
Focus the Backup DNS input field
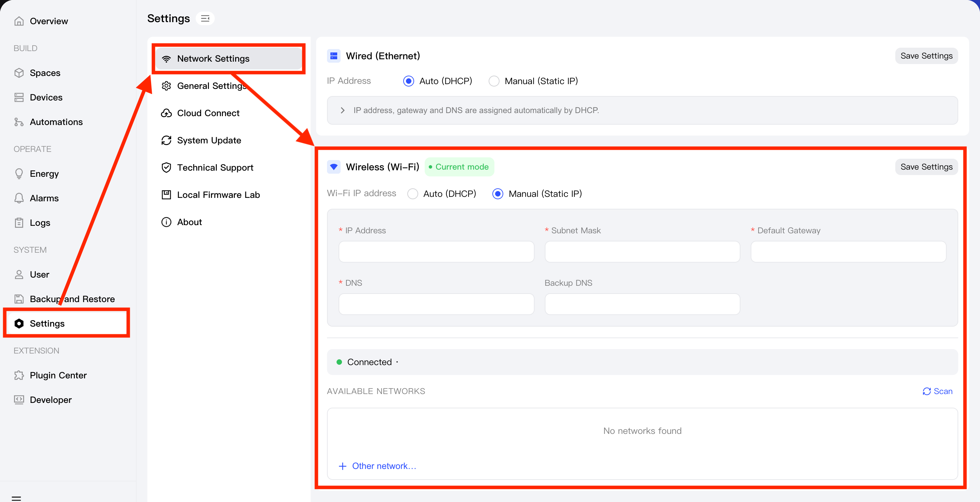(642, 304)
